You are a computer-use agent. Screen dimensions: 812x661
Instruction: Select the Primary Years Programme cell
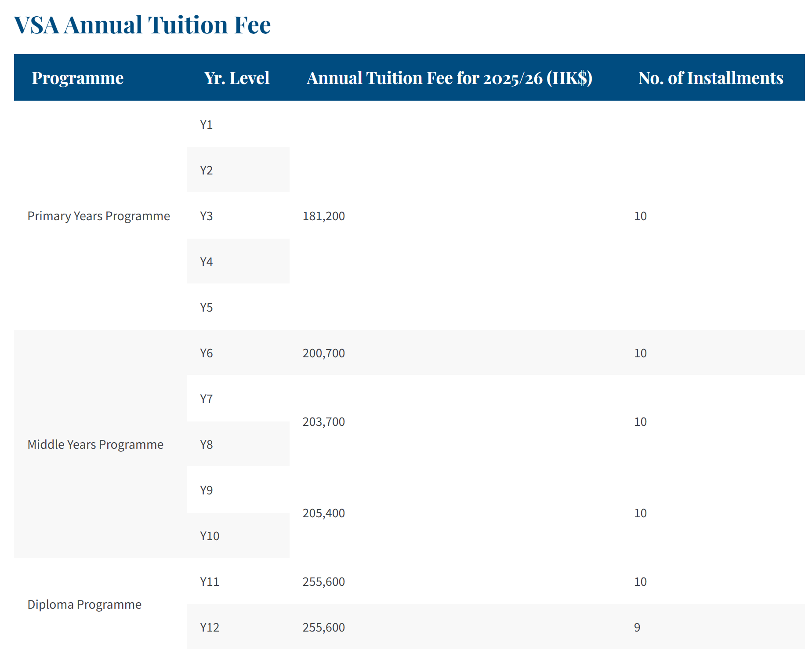(x=98, y=216)
